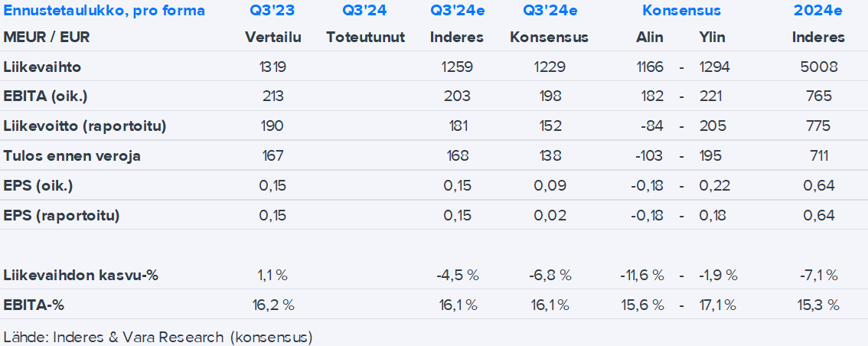The height and width of the screenshot is (346, 868).
Task: Click the Q3'24 Toteutunut column header
Action: point(364,11)
